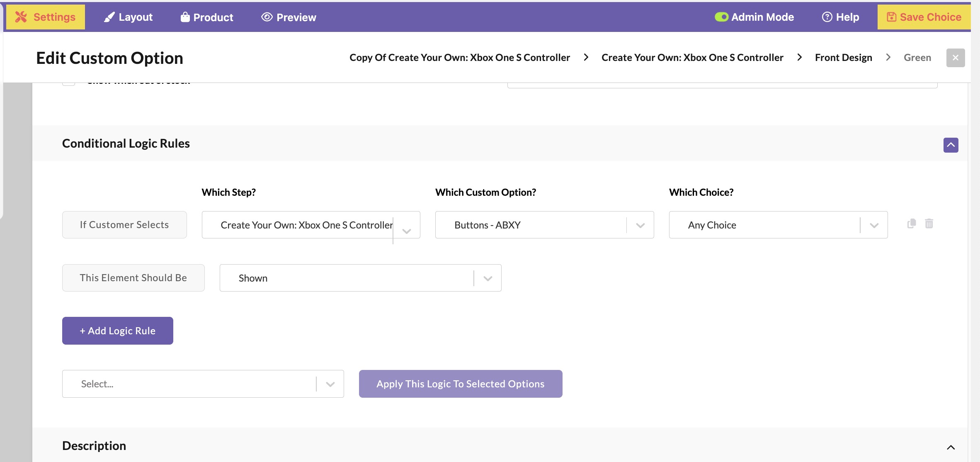This screenshot has width=980, height=462.
Task: Click the Preview eye icon
Action: 267,17
